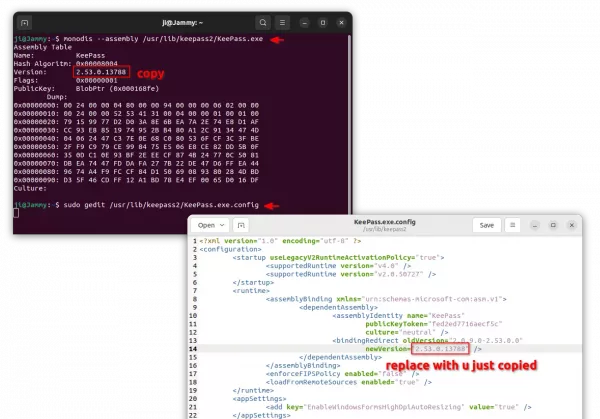Create a new document in gedit

coord(241,225)
